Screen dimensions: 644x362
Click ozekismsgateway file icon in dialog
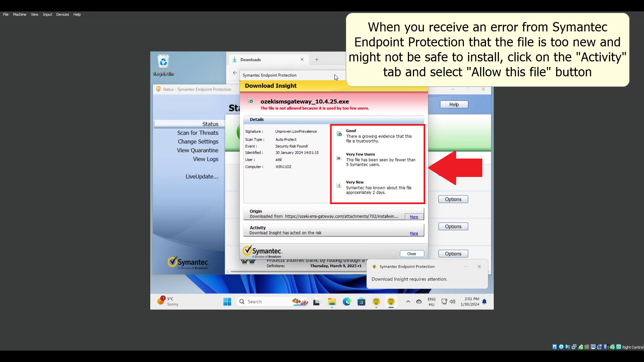(250, 101)
